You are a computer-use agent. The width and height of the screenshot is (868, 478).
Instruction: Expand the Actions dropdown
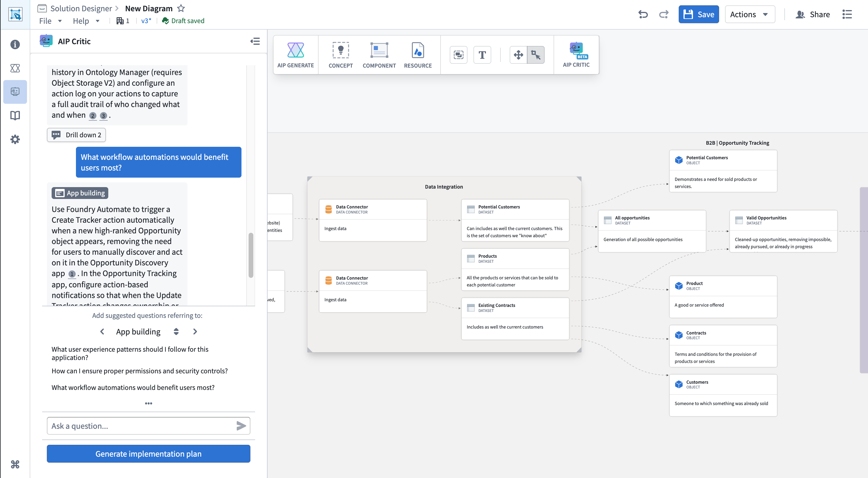pos(749,14)
